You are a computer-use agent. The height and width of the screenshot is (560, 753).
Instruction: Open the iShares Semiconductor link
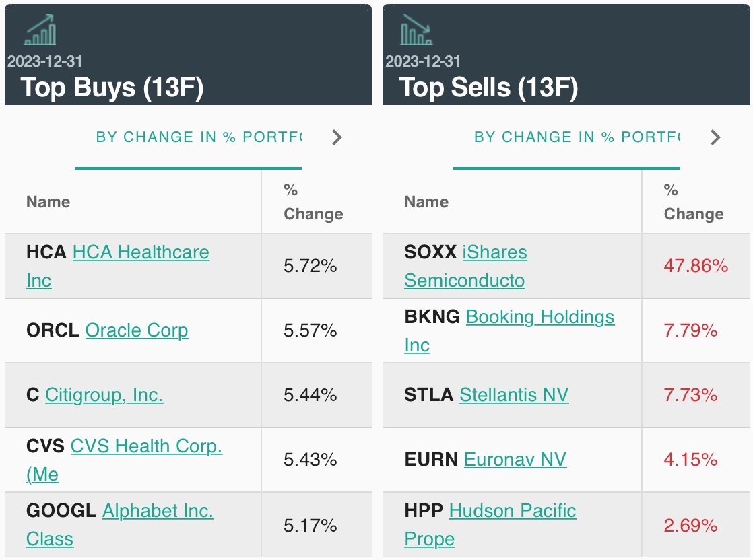(494, 252)
